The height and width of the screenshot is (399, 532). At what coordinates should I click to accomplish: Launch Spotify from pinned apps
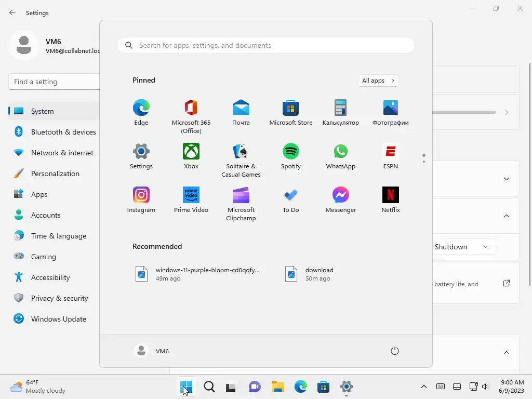click(x=291, y=156)
